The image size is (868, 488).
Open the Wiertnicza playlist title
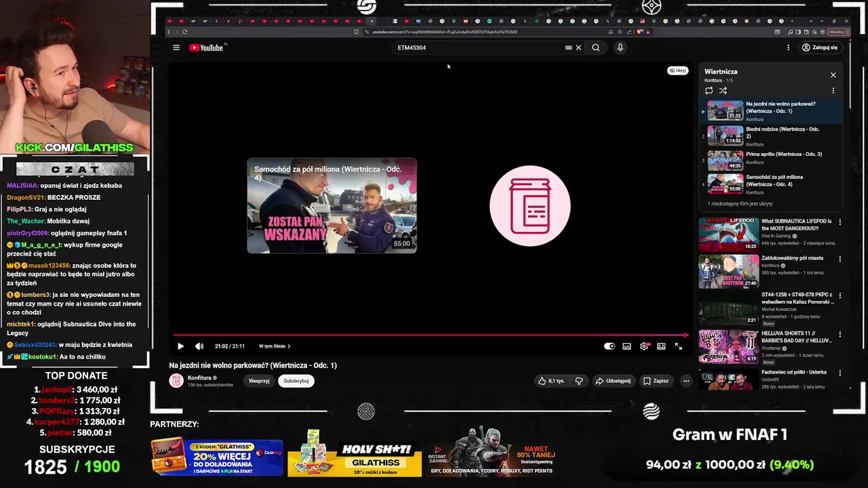[x=721, y=72]
